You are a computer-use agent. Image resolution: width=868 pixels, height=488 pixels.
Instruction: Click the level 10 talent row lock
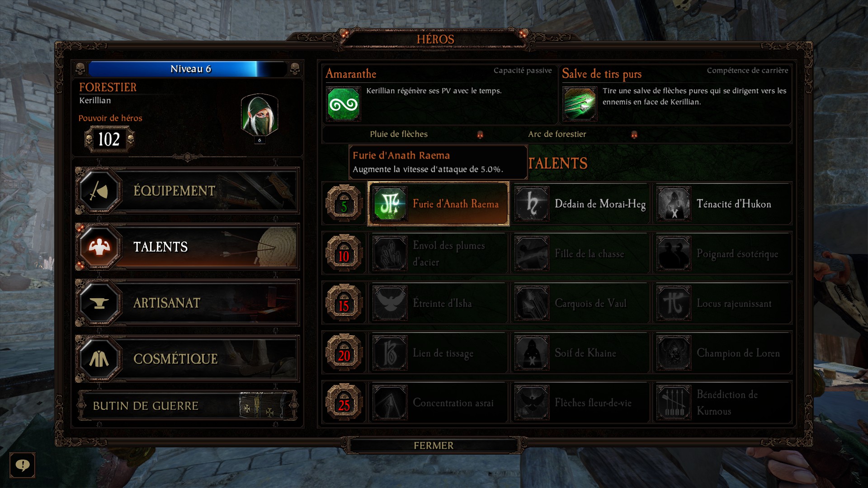coord(344,253)
